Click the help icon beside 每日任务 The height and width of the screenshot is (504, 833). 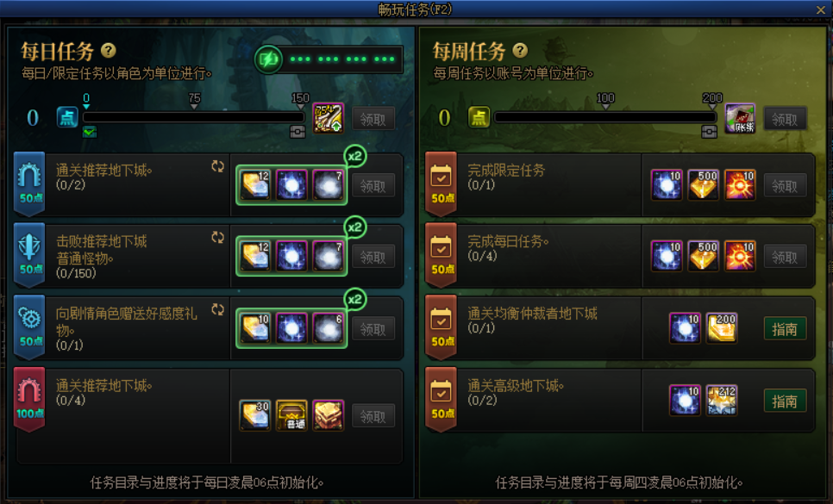[109, 51]
